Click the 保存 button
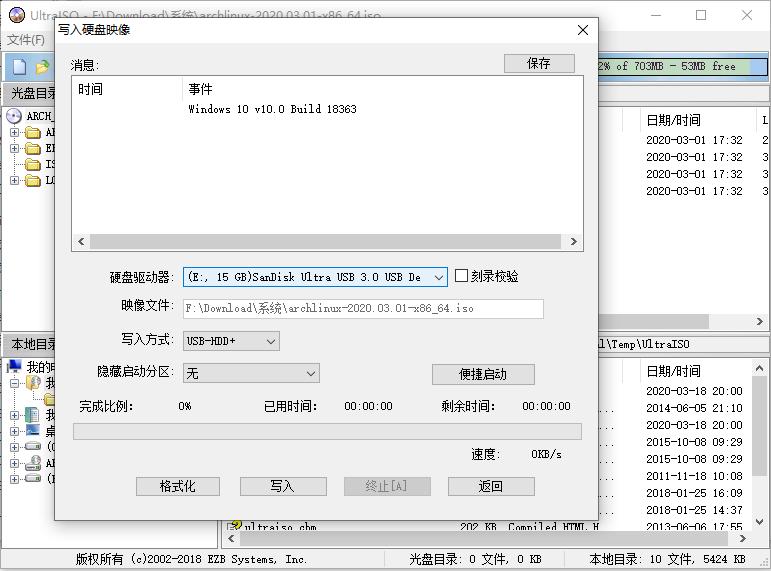The width and height of the screenshot is (771, 571). coord(539,63)
